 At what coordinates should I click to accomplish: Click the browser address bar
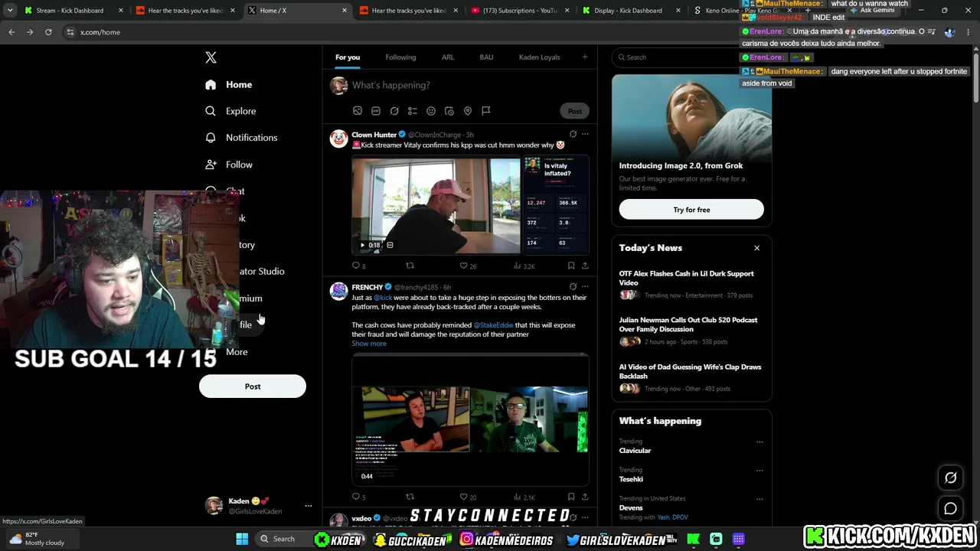[x=490, y=32]
